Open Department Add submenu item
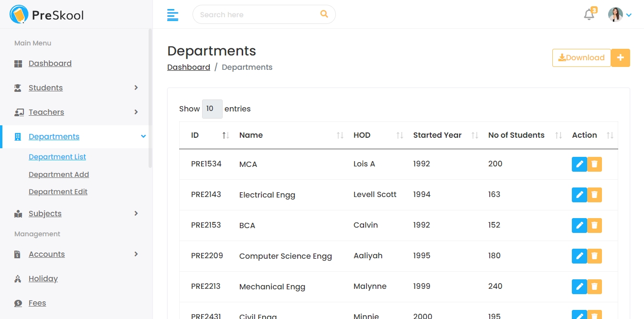Viewport: 644px width, 319px height. coord(59,175)
